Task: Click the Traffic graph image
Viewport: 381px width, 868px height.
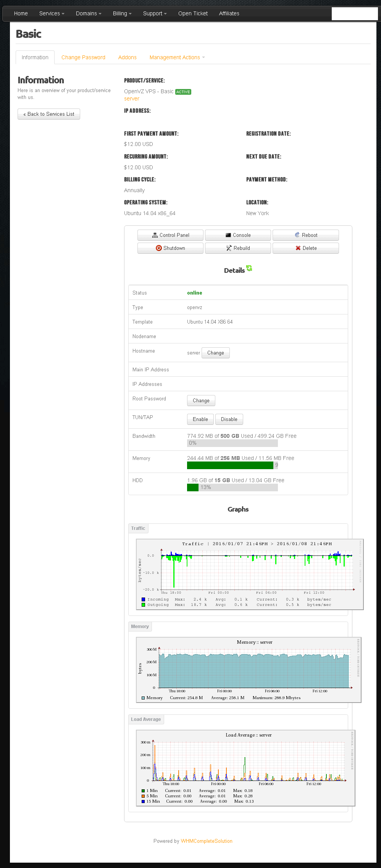Action: coord(250,574)
